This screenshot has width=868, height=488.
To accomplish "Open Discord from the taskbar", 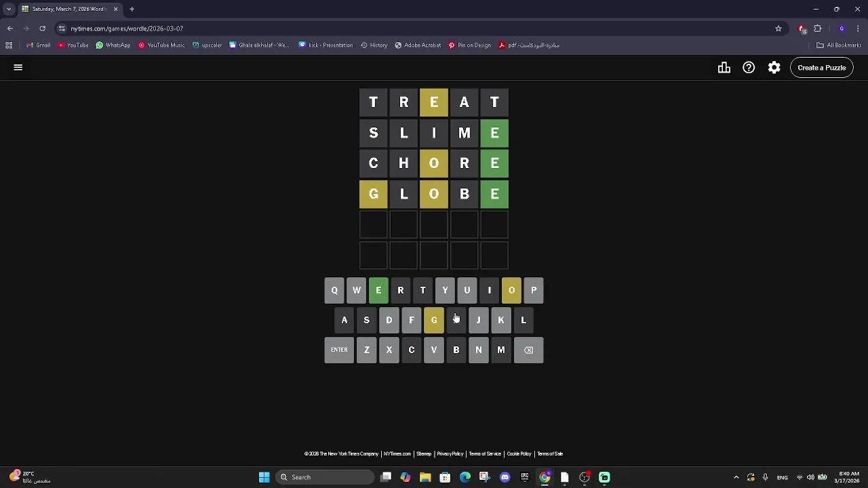I will click(x=505, y=477).
